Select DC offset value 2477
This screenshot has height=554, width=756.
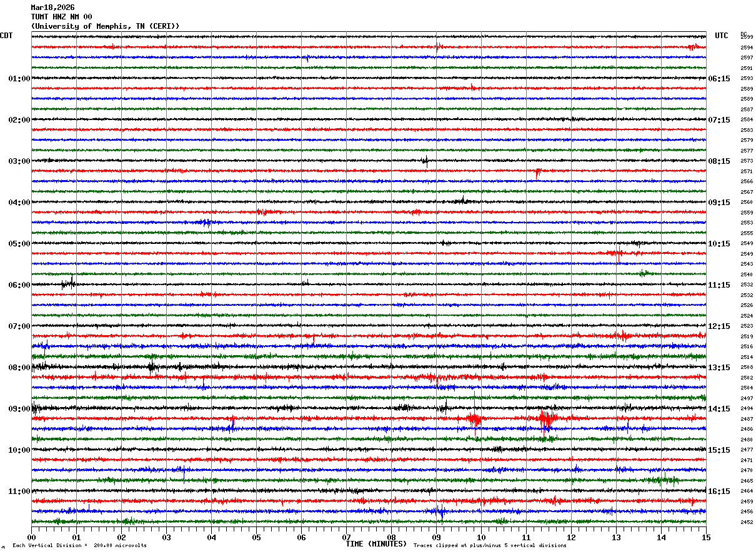pyautogui.click(x=747, y=450)
